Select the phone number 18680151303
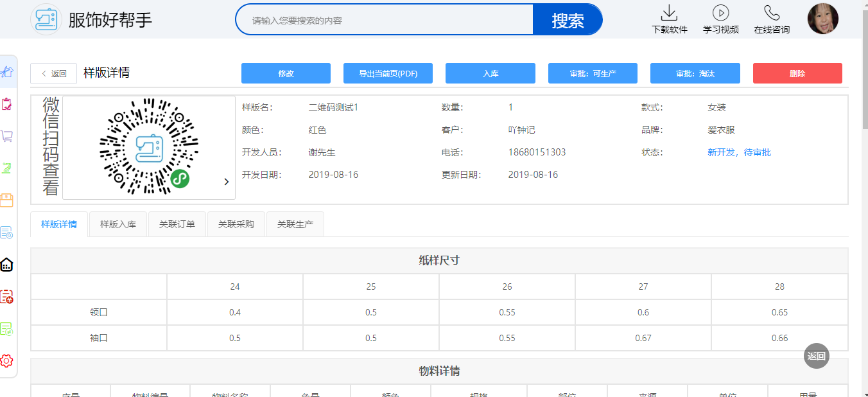This screenshot has height=397, width=868. coord(537,152)
